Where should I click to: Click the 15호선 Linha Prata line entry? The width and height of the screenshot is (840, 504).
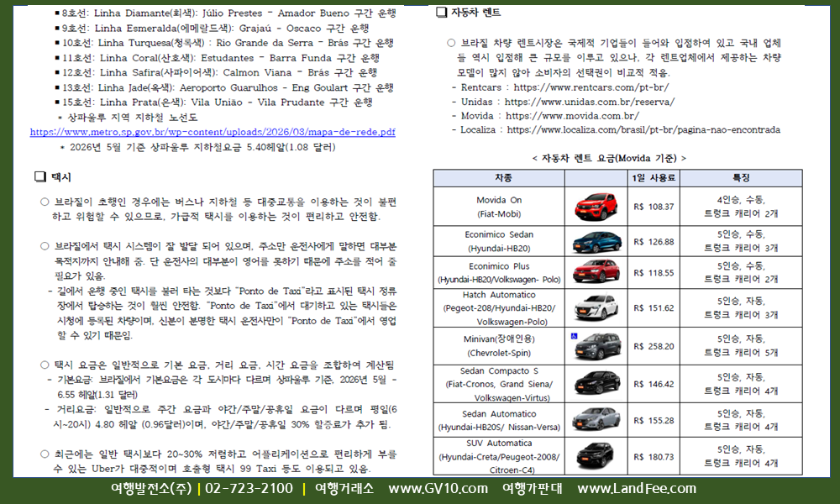(213, 102)
